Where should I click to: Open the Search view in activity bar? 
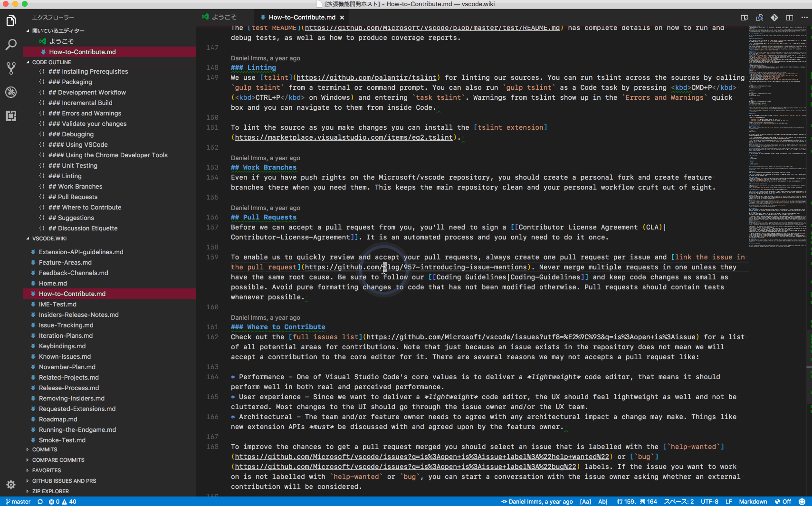[x=11, y=45]
